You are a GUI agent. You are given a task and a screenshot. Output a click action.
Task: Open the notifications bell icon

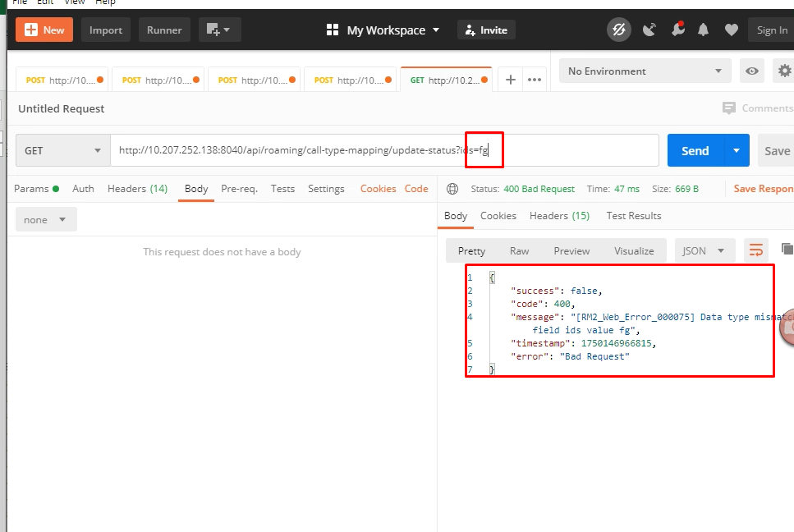(704, 30)
